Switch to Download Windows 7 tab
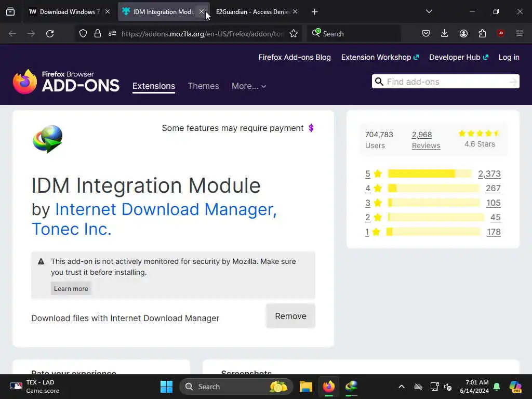Viewport: 532px width, 399px height. (x=64, y=12)
